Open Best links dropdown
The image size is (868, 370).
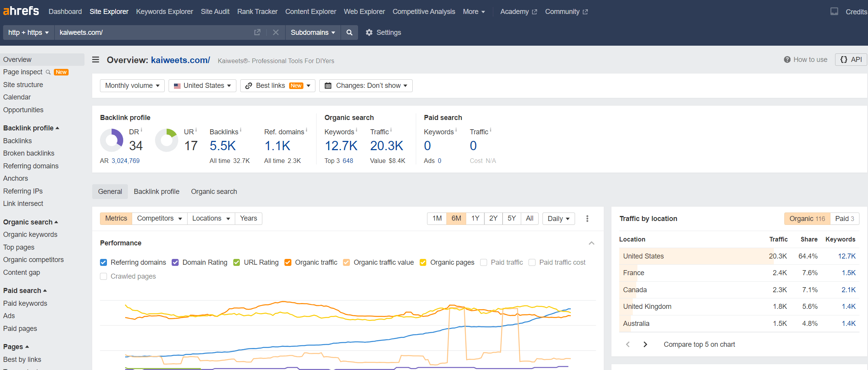[x=278, y=86]
